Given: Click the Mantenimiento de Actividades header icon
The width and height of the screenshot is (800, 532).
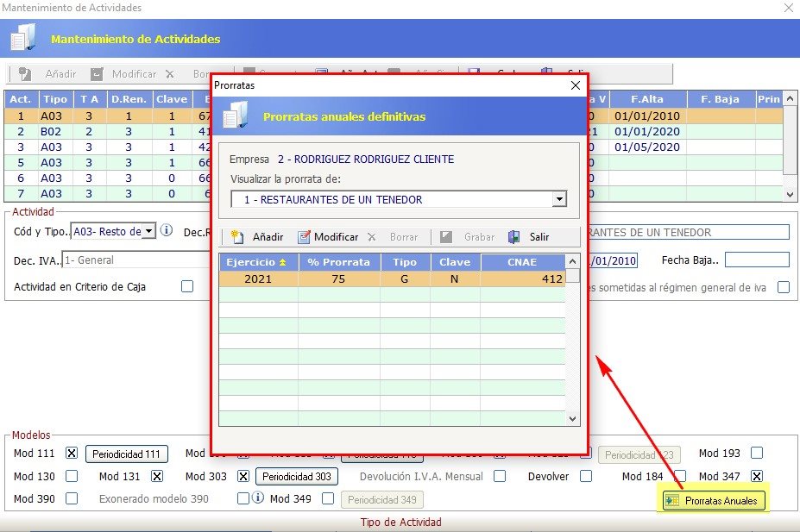Looking at the screenshot, I should tap(22, 39).
